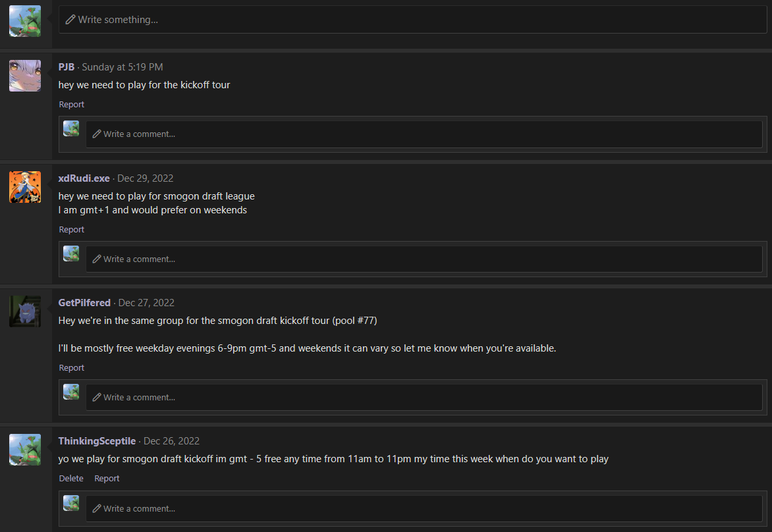
Task: Open ThinkingSceptile's avatar on last post
Action: [x=25, y=450]
